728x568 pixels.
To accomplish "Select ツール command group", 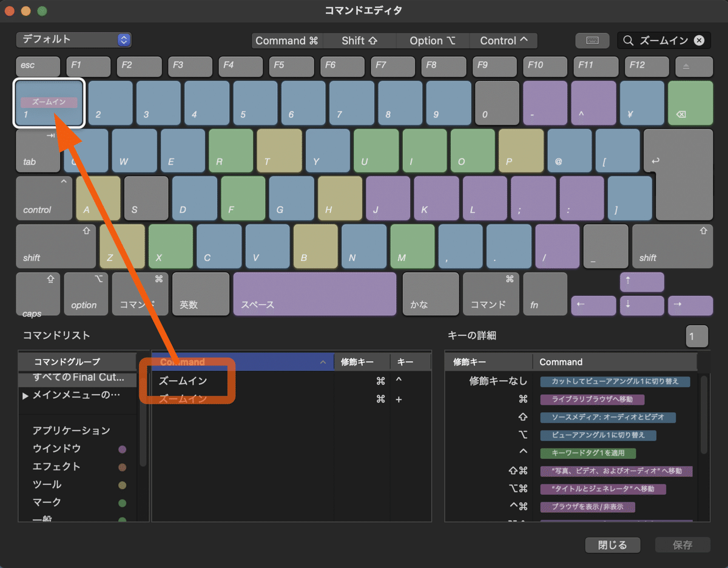I will 78,484.
